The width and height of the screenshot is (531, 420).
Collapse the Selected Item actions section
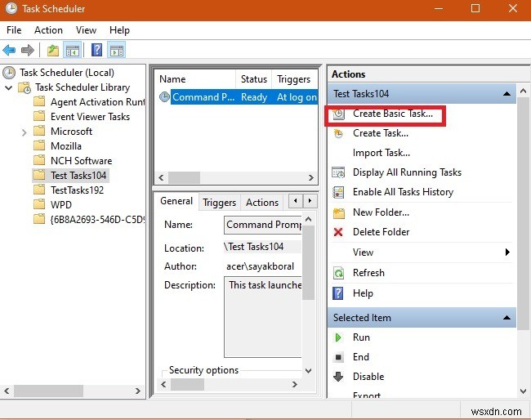506,318
